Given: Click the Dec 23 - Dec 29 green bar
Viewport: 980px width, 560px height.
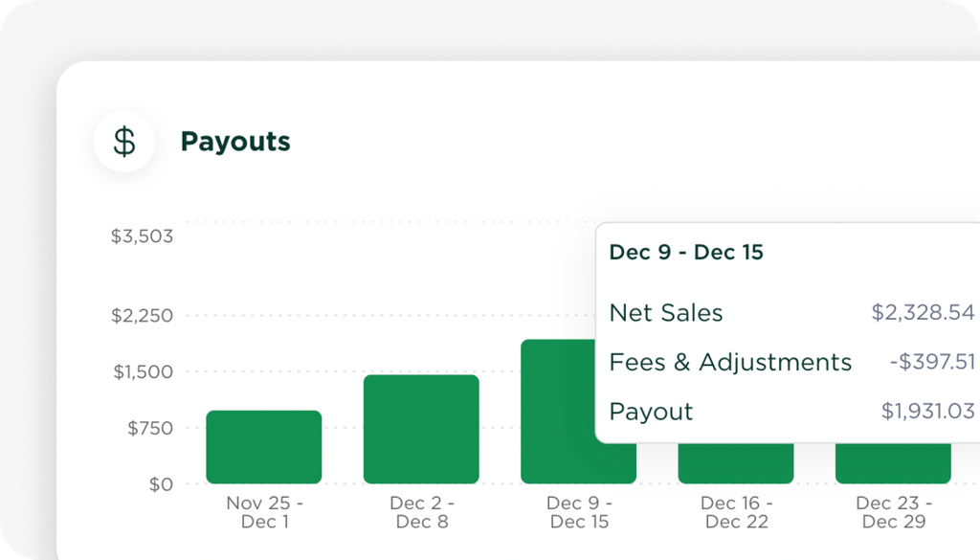Looking at the screenshot, I should pyautogui.click(x=893, y=463).
